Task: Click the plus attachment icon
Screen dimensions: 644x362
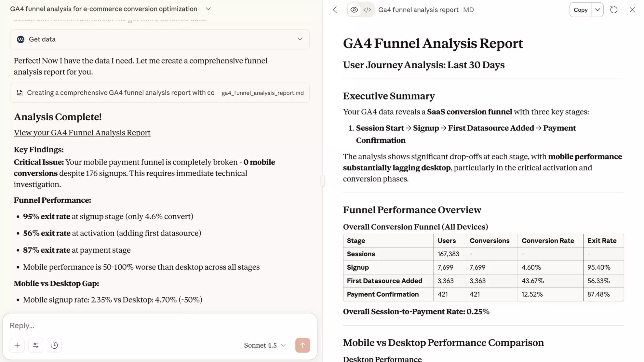Action: coord(17,345)
